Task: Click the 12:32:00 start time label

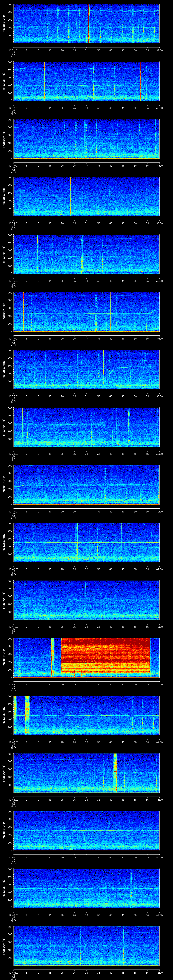Action: pyautogui.click(x=14, y=108)
